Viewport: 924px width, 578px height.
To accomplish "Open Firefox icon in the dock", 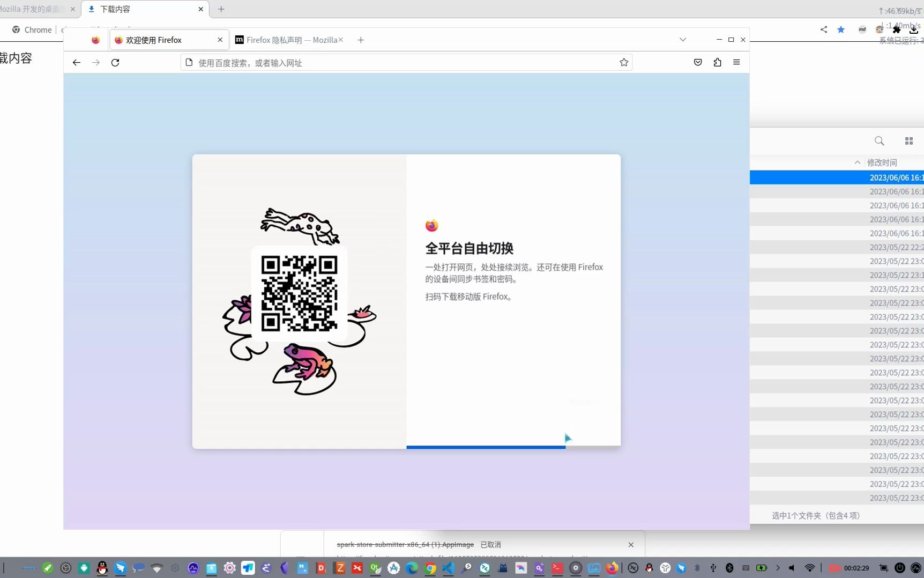I will 612,568.
